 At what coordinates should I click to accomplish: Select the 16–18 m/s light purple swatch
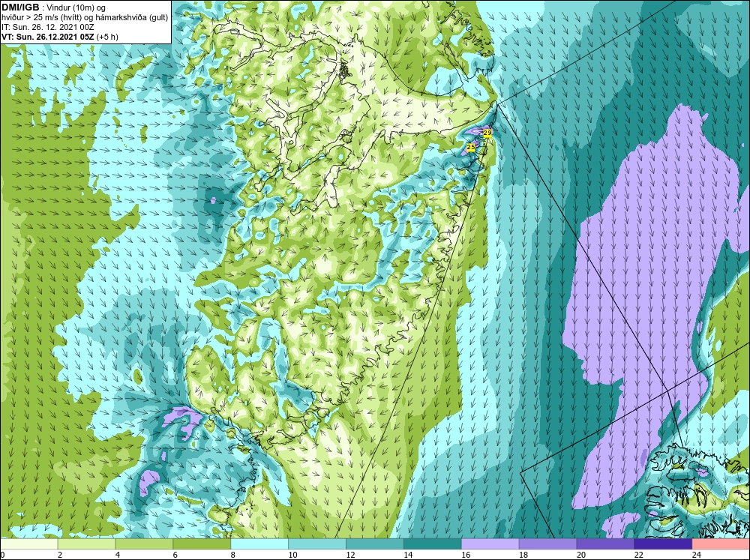490,544
